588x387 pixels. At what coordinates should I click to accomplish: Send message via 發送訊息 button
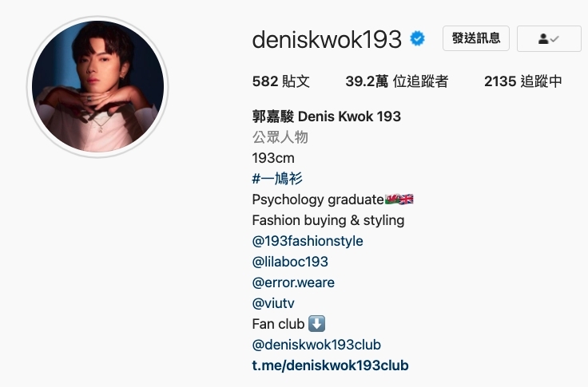point(476,38)
